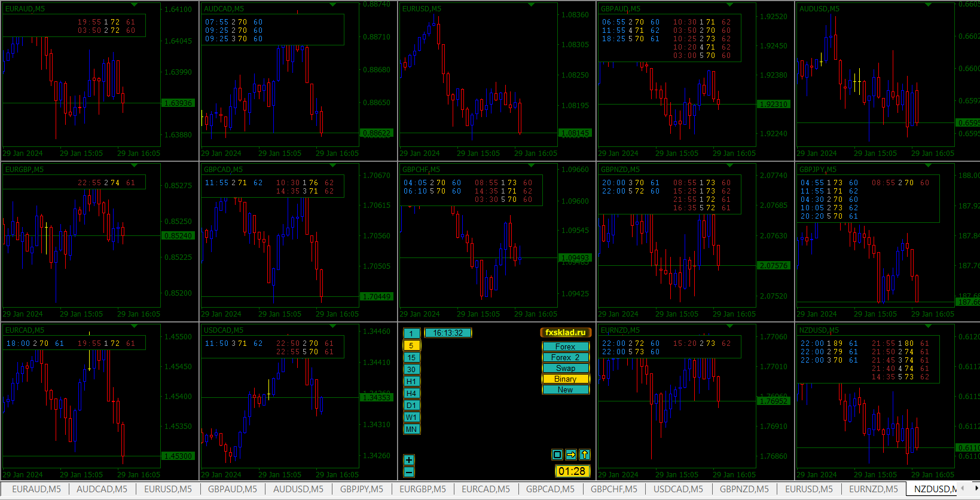Switch to the AUDCAD,M5 chart tab
The height and width of the screenshot is (500, 980).
pyautogui.click(x=102, y=489)
